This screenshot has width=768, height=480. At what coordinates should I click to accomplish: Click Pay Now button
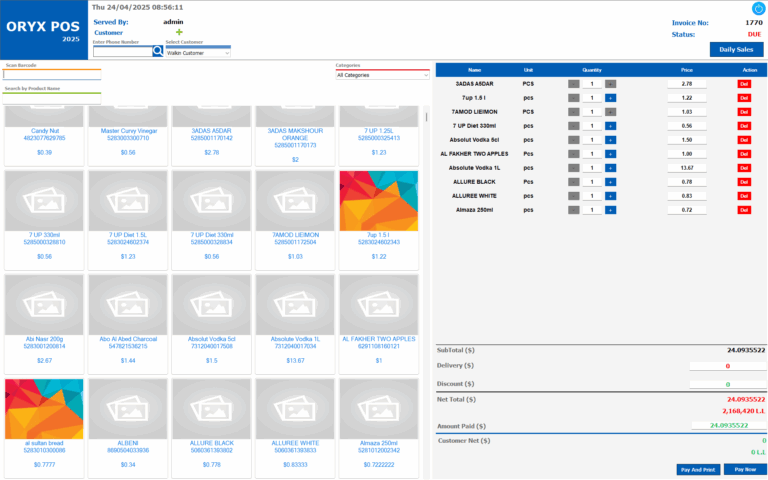[x=745, y=469]
